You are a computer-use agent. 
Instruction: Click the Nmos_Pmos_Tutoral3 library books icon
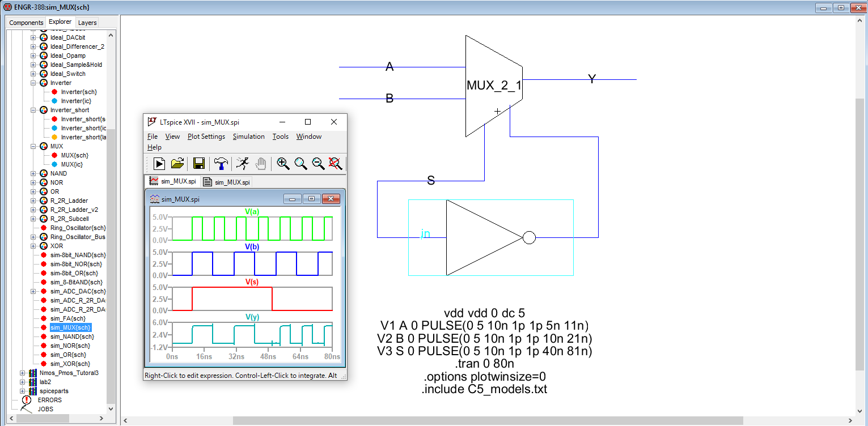[32, 373]
